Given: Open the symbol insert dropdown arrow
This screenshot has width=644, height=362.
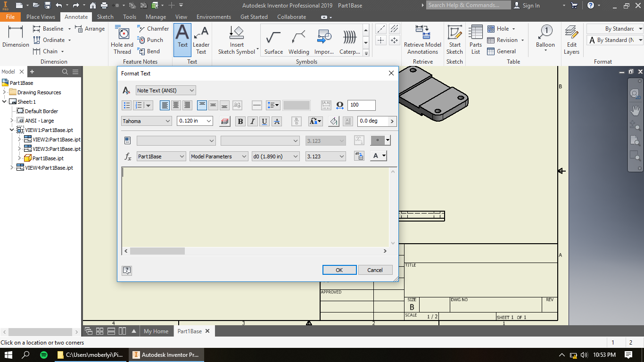Looking at the screenshot, I should click(x=388, y=140).
